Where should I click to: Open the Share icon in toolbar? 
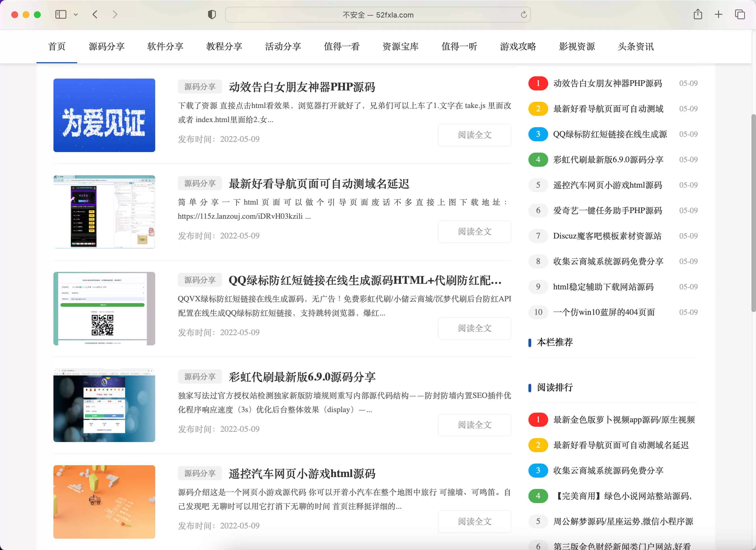tap(698, 14)
